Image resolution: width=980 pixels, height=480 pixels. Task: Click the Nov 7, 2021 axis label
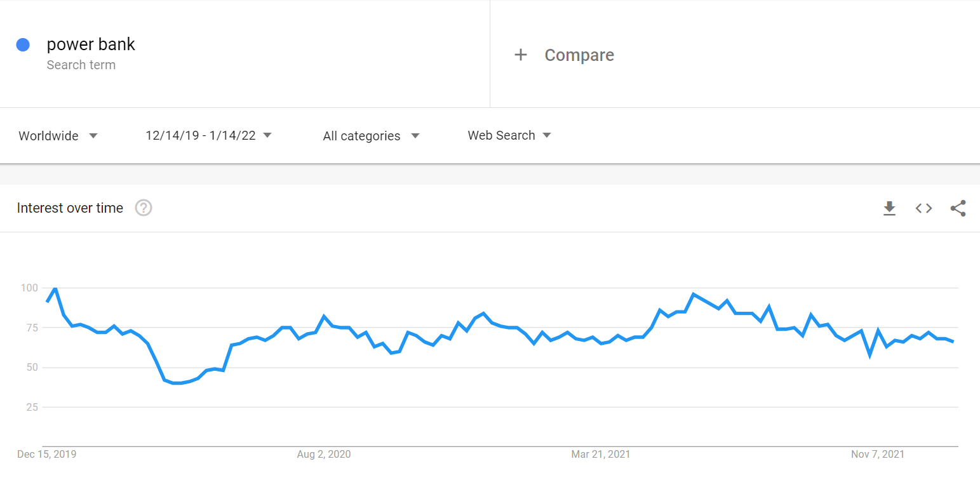[878, 454]
